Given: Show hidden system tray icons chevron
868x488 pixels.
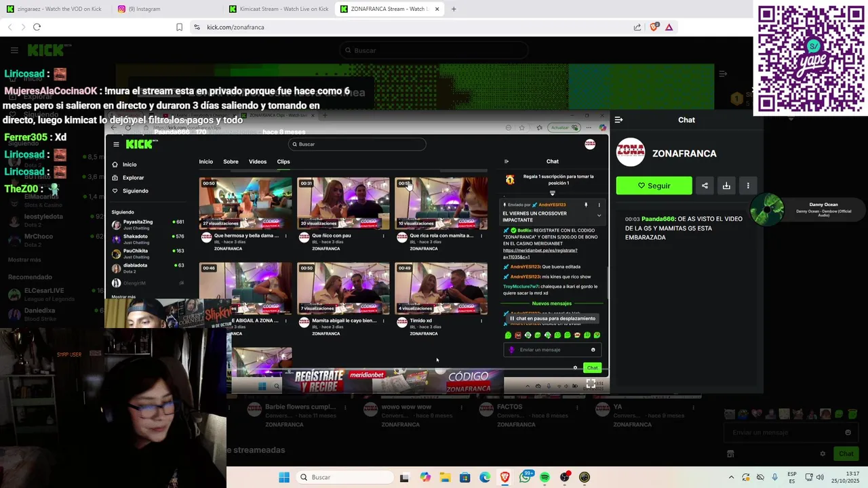Looking at the screenshot, I should pos(731,477).
